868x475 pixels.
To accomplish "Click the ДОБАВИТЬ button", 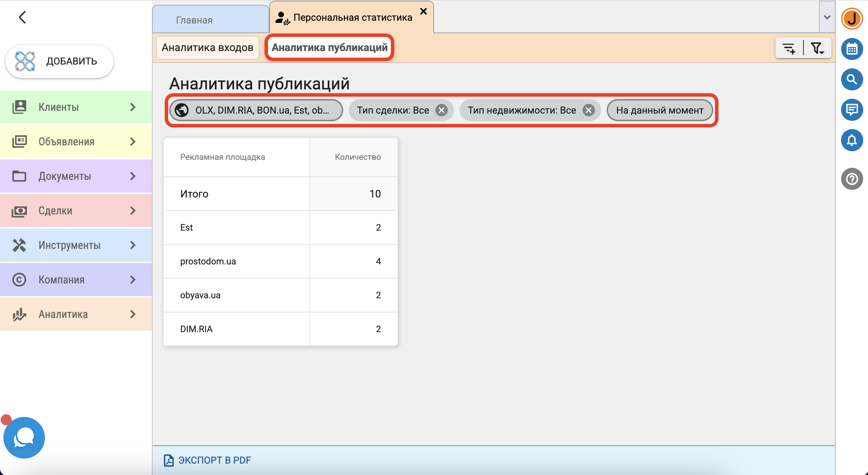I will (59, 61).
